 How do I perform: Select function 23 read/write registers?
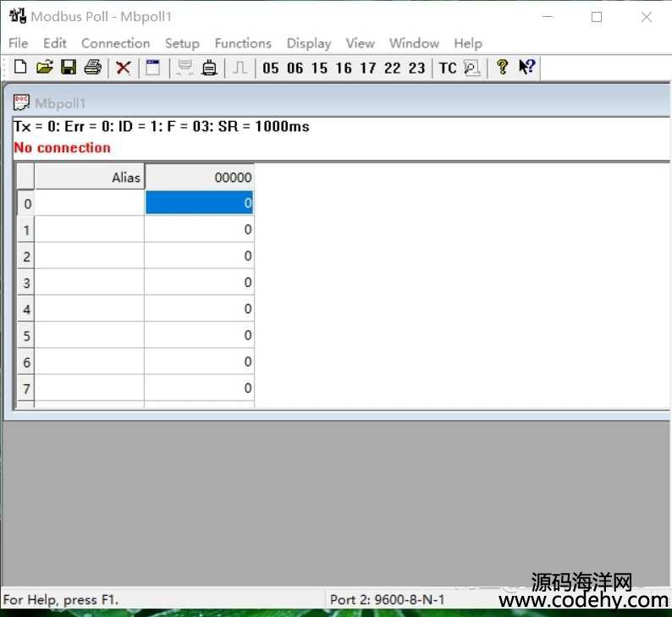coord(417,68)
